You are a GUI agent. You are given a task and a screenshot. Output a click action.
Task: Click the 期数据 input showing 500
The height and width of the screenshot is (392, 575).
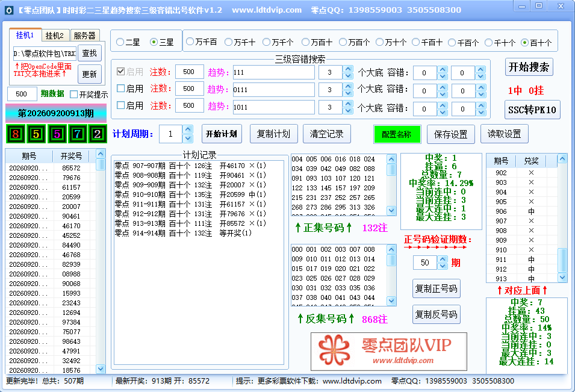[22, 94]
